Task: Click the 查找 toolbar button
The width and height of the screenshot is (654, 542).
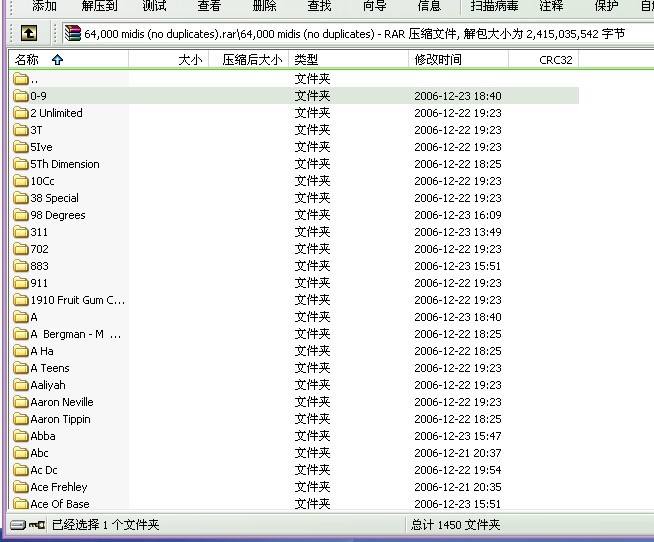Action: coord(319,6)
